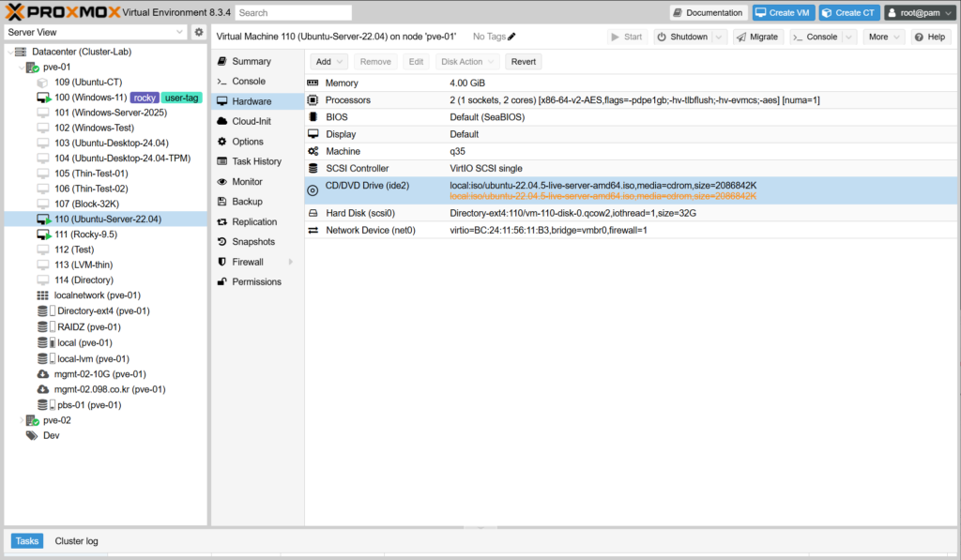Screen dimensions: 961x560
Task: Click the Revert button
Action: pyautogui.click(x=524, y=61)
